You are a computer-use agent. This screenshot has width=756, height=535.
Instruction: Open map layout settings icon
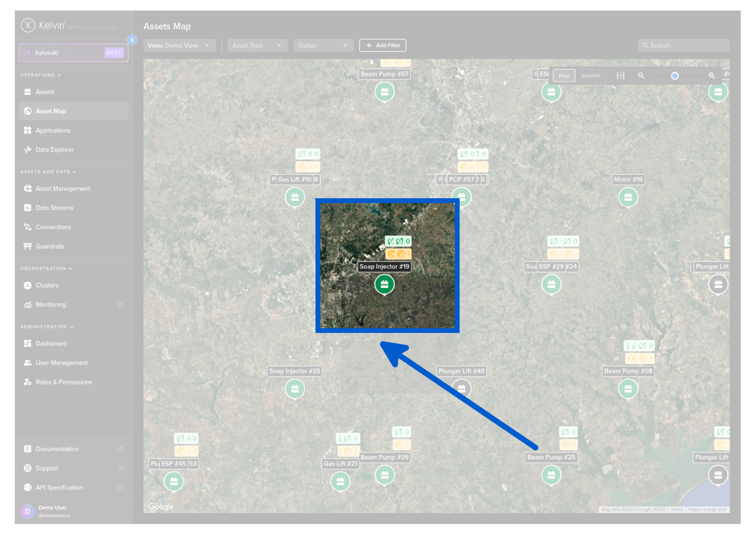coord(620,75)
